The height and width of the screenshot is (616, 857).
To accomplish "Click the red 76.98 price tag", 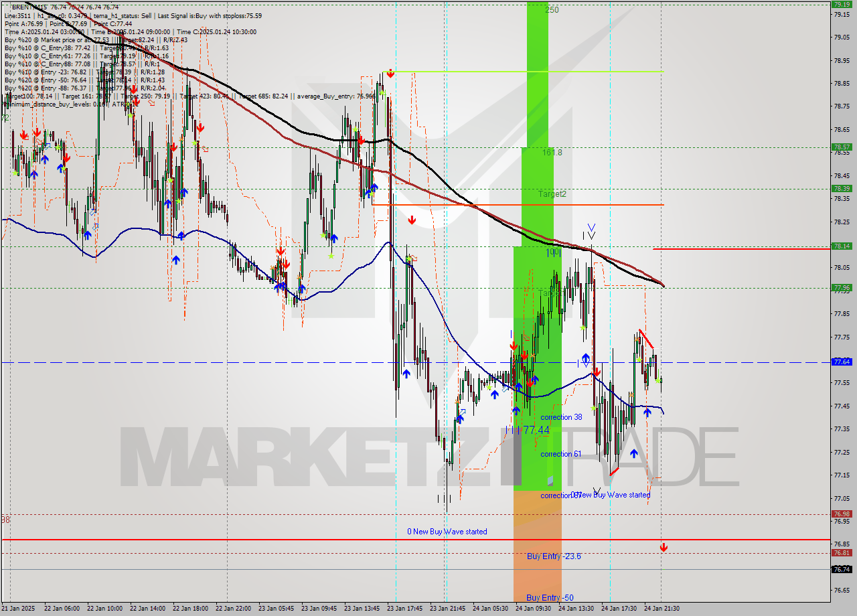I will (842, 514).
